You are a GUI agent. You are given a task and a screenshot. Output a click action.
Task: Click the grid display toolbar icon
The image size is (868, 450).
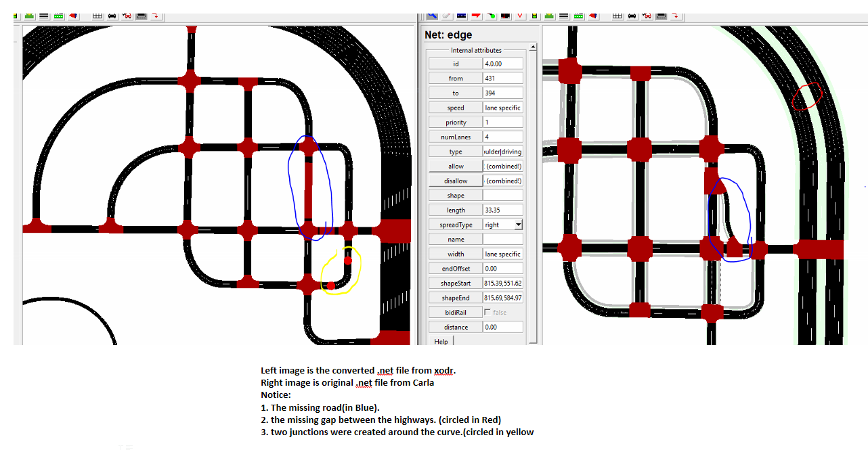[x=617, y=16]
